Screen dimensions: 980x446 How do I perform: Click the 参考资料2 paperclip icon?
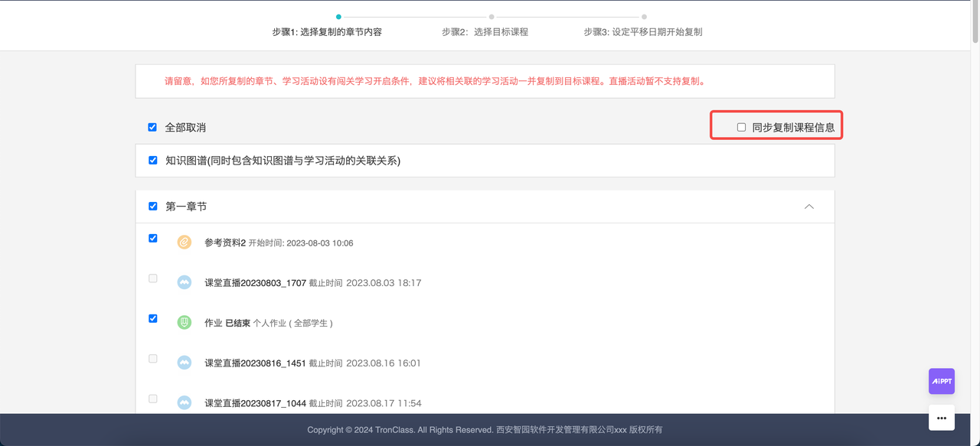[x=184, y=243]
